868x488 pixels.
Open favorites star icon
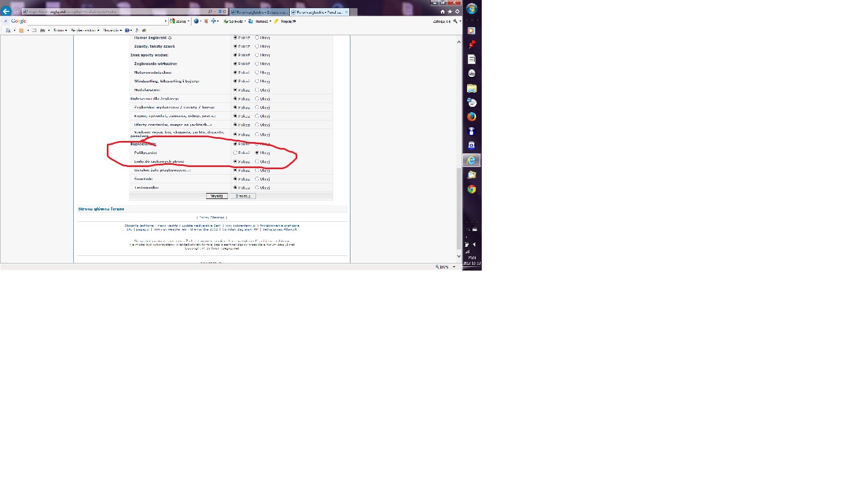click(450, 11)
